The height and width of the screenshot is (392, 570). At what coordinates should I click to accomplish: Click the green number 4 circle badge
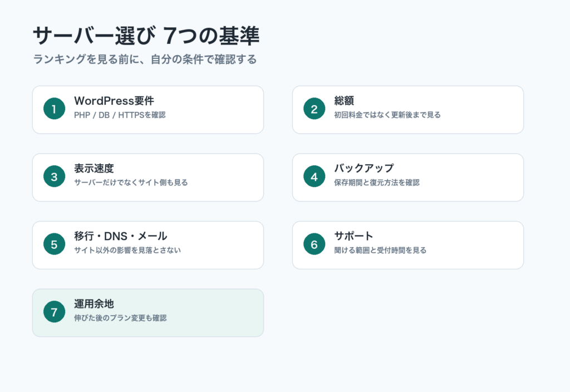[314, 177]
